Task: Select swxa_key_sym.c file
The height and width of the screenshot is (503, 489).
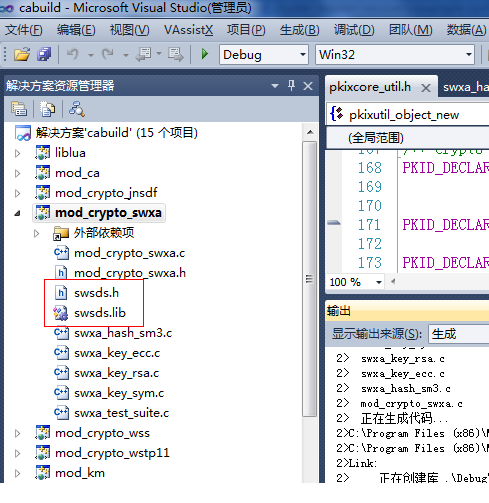Action: 119,393
